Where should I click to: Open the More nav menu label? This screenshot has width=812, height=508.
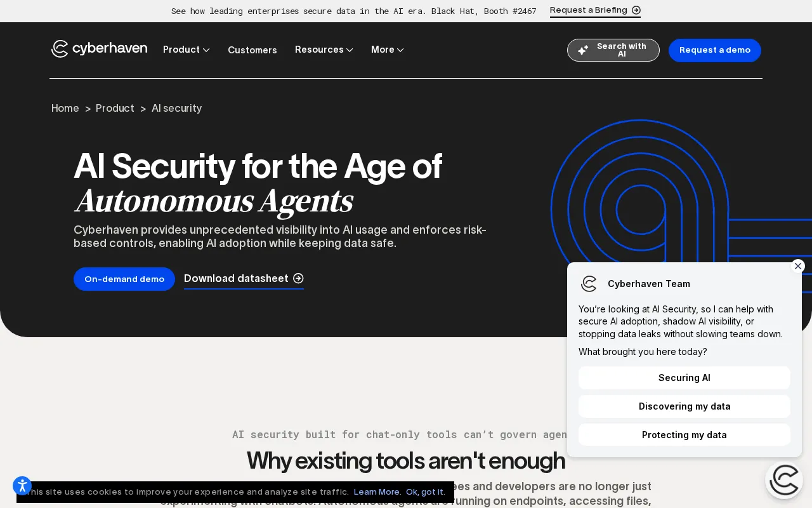[383, 50]
